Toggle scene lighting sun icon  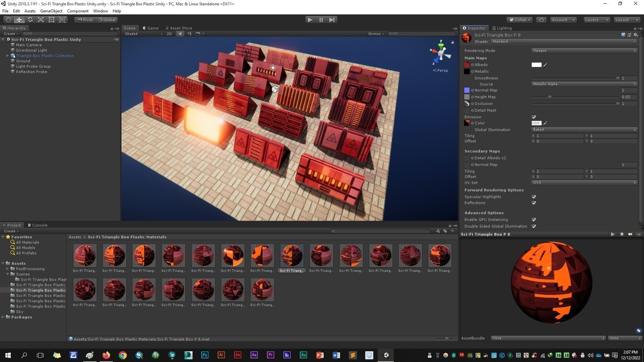180,34
